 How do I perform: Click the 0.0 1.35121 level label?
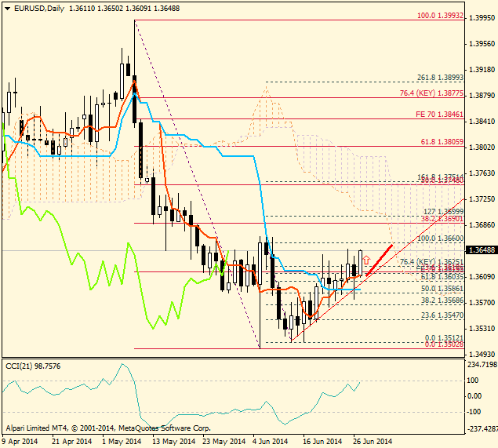(445, 337)
